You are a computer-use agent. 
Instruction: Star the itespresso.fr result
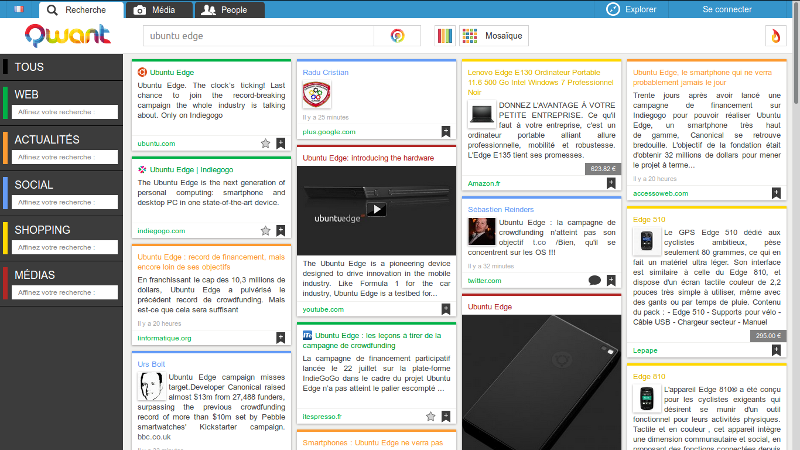coord(431,416)
